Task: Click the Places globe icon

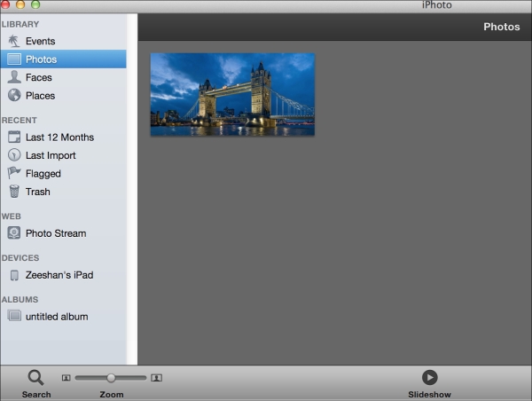Action: (x=14, y=96)
